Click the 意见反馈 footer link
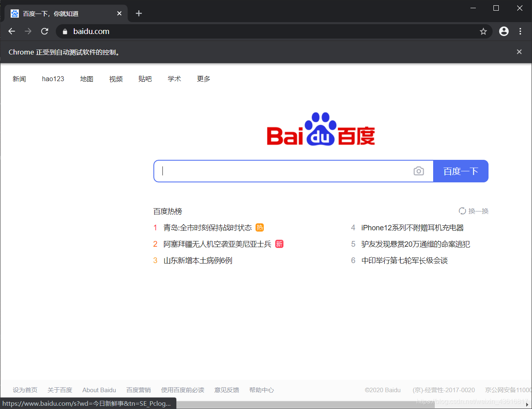Image resolution: width=532 pixels, height=409 pixels. click(227, 390)
